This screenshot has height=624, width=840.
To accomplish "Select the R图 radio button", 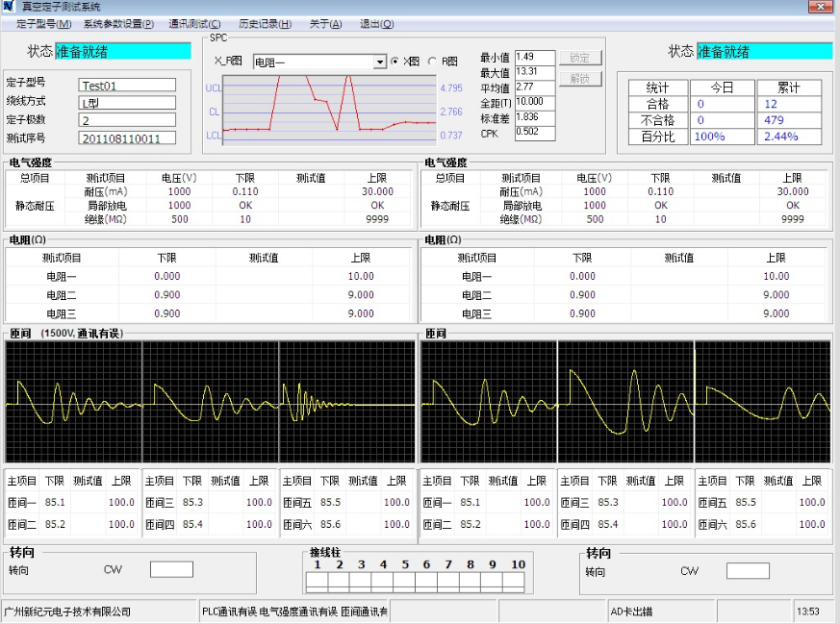I will pos(432,62).
